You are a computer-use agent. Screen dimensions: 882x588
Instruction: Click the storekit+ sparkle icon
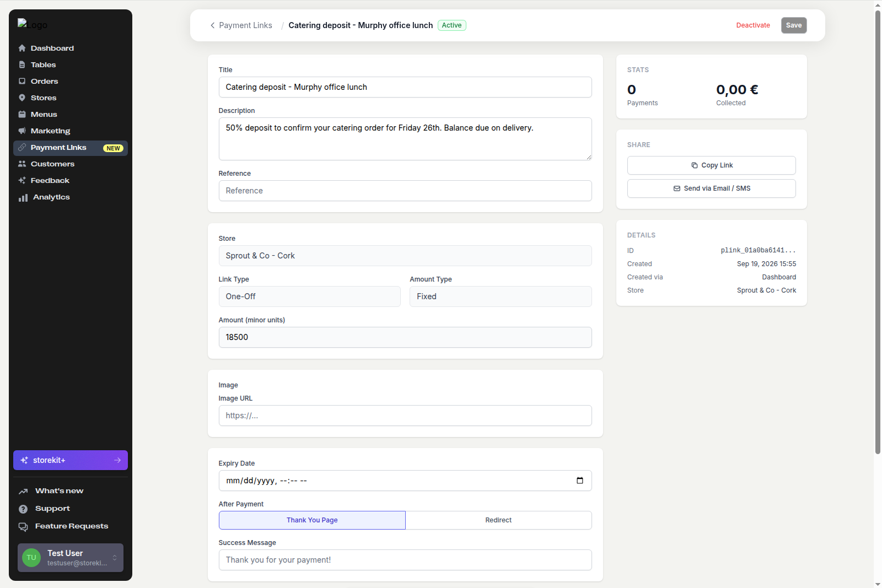(24, 460)
